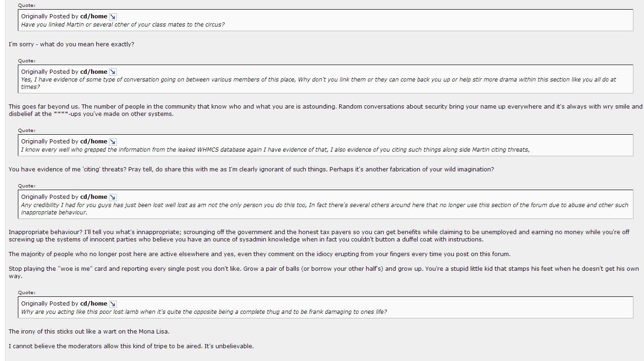
Task: Click the reply 'what do you mean here exactly?'
Action: [x=72, y=44]
